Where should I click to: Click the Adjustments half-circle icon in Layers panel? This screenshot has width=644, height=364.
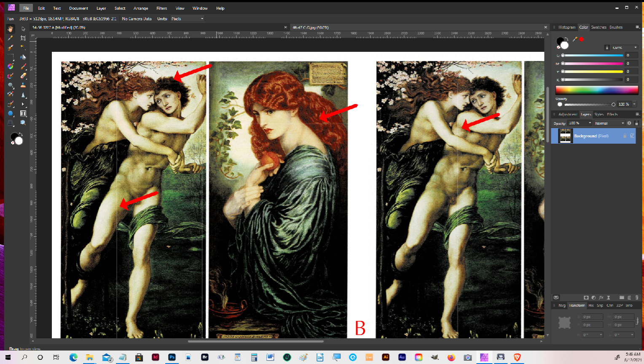[593, 297]
